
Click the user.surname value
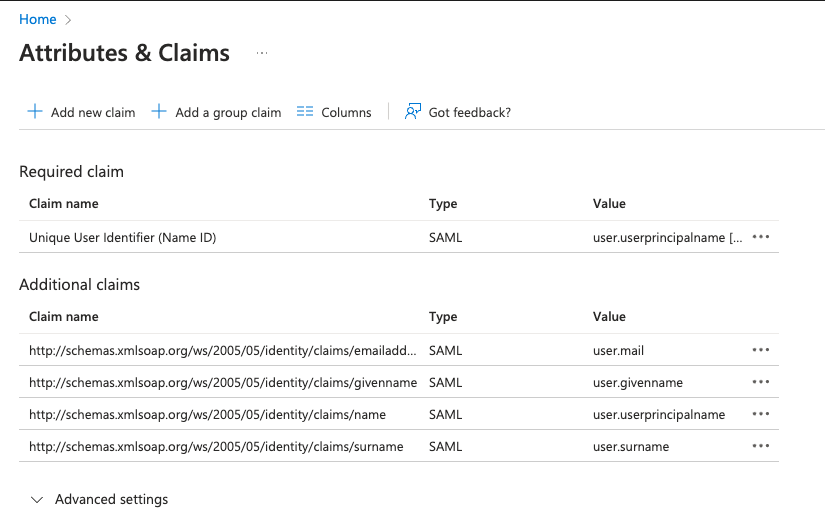tap(631, 447)
